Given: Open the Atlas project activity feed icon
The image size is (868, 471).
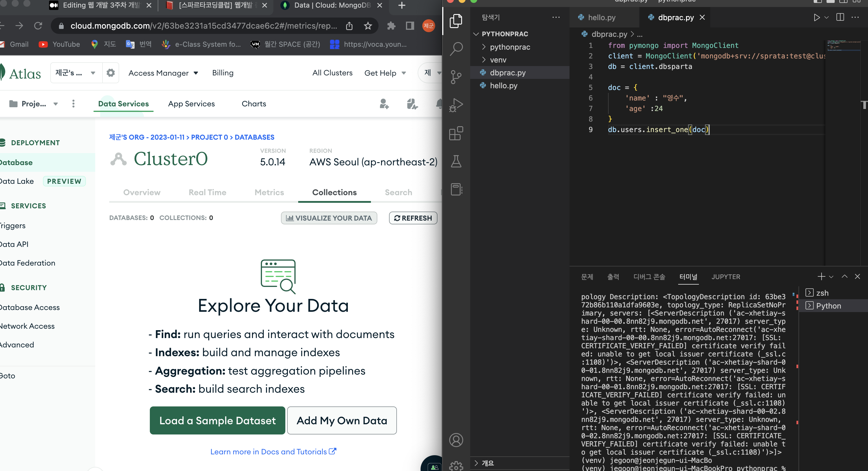Looking at the screenshot, I should tap(412, 104).
